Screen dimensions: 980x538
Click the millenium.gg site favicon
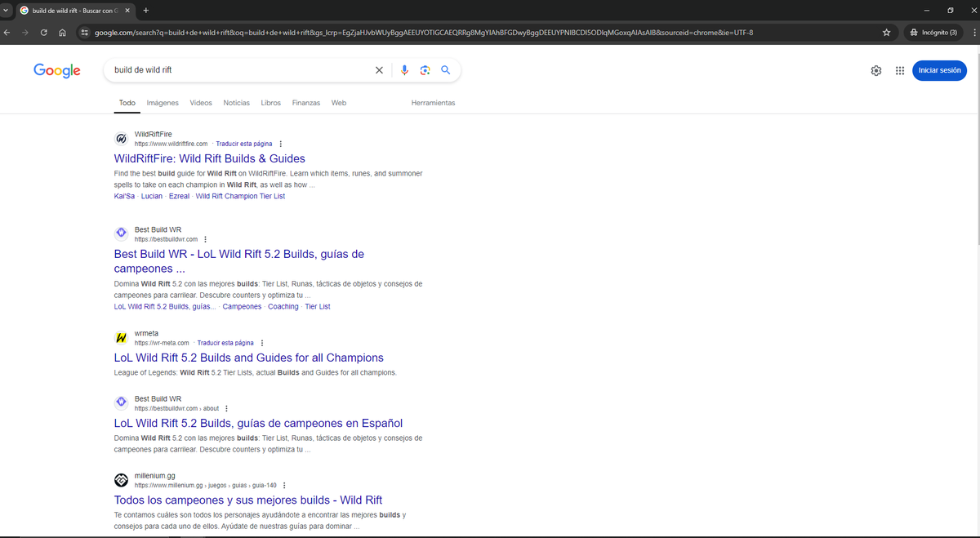(x=121, y=479)
